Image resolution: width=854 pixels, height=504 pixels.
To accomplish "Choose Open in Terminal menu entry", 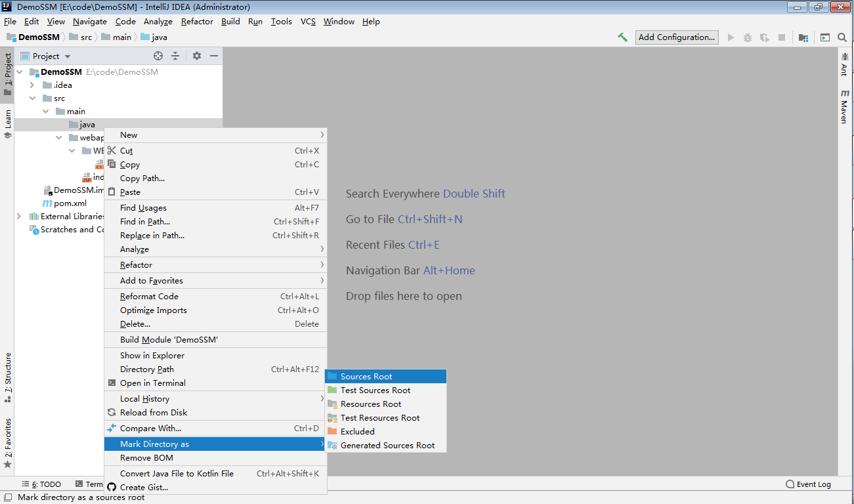I will point(215,383).
